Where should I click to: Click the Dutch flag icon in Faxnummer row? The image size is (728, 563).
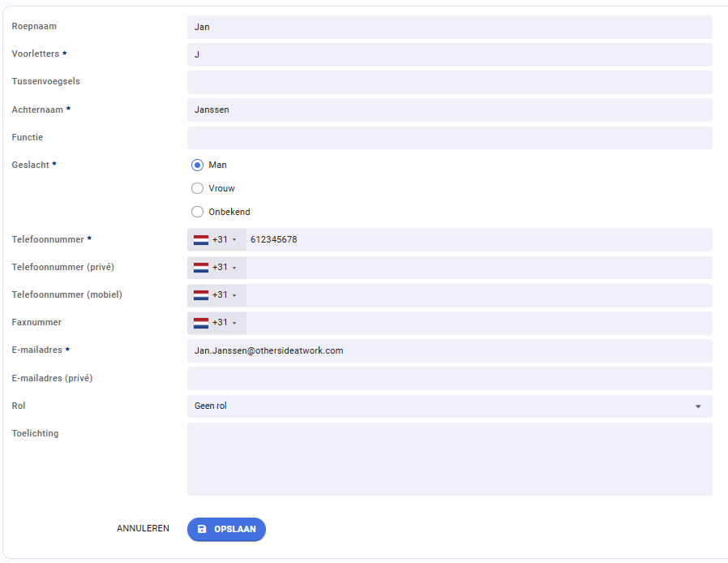click(x=201, y=323)
